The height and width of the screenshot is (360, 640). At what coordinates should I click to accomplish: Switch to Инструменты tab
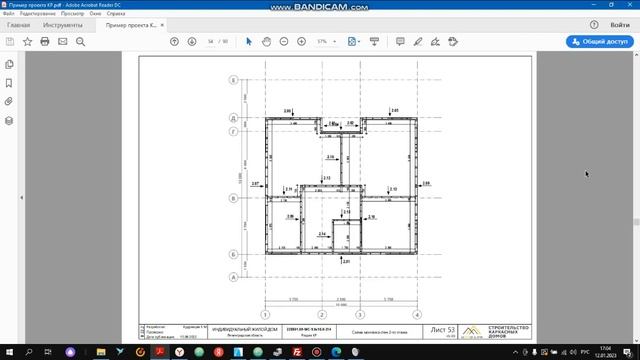coord(62,25)
